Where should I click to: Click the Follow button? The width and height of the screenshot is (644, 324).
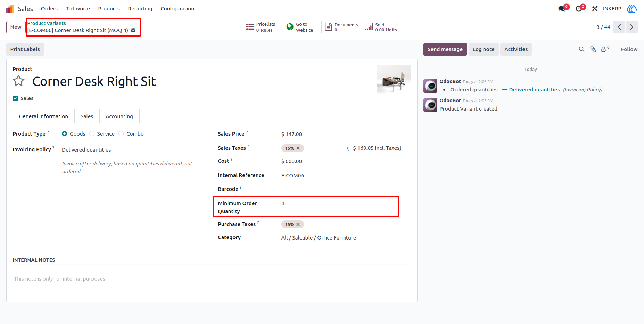[x=629, y=49]
